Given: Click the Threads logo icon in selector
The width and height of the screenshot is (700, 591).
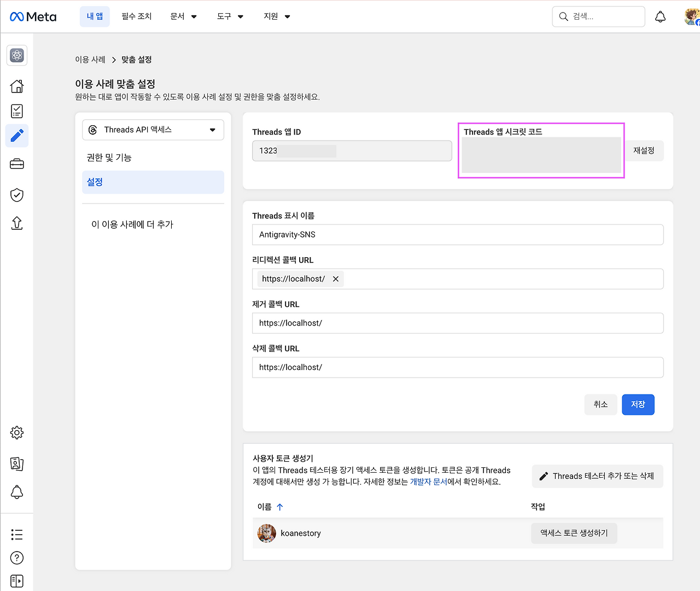Looking at the screenshot, I should 93,130.
